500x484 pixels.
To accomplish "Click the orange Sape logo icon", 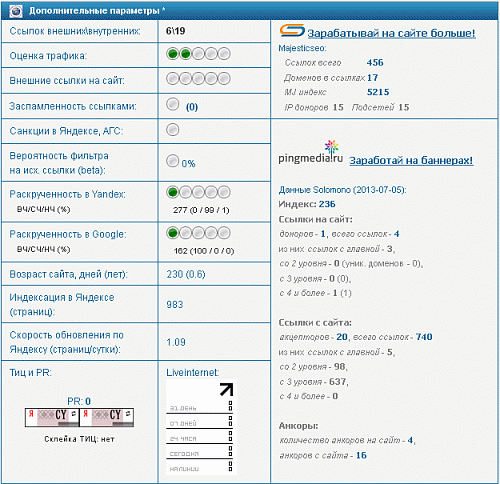I will click(x=292, y=31).
